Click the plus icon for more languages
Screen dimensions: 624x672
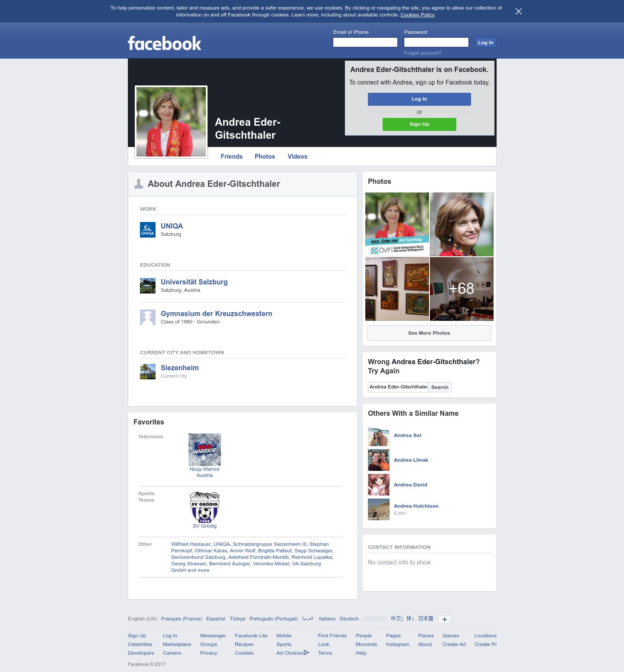[445, 620]
